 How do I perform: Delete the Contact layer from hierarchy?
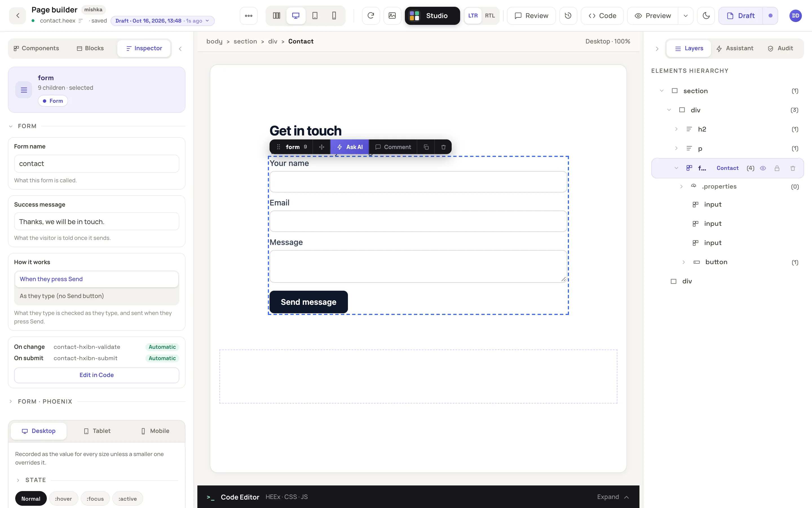point(793,168)
